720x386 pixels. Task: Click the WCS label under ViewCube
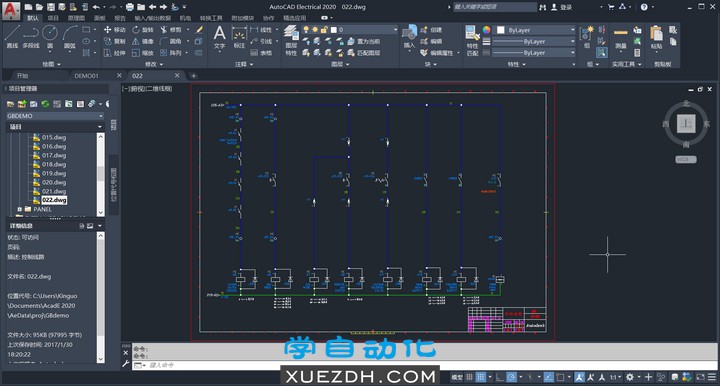pyautogui.click(x=686, y=159)
